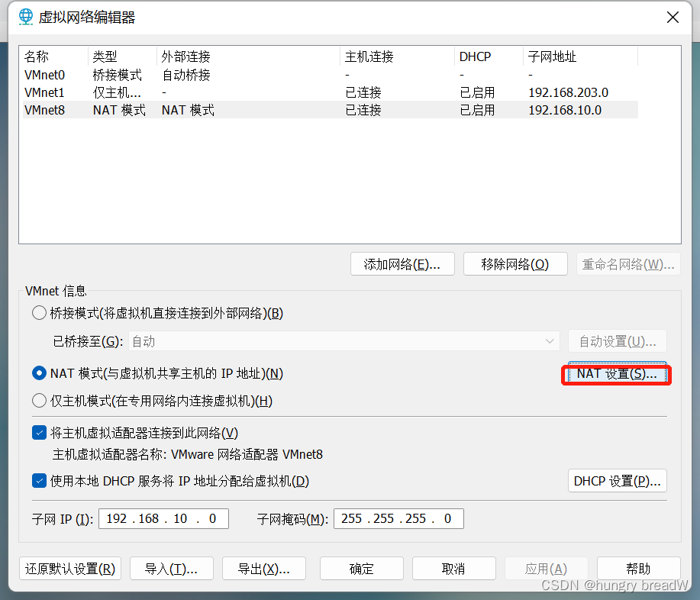
Task: Select the 桥接模式 radio button
Action: 39,313
